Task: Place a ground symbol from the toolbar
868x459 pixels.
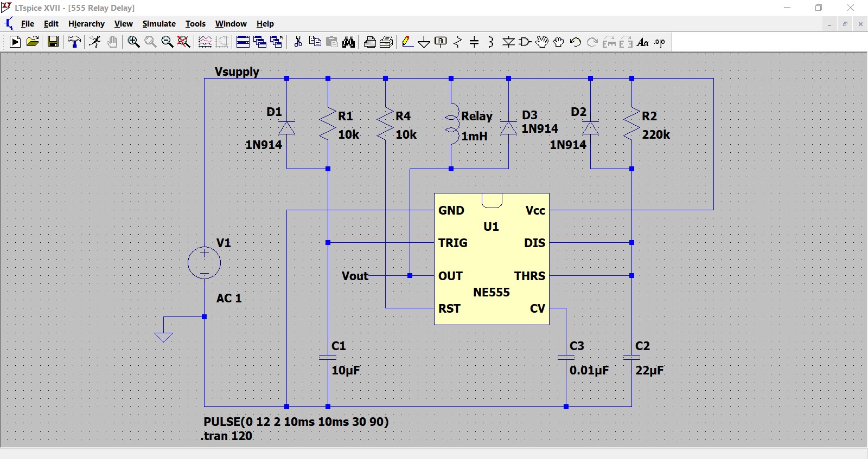Action: (x=424, y=42)
